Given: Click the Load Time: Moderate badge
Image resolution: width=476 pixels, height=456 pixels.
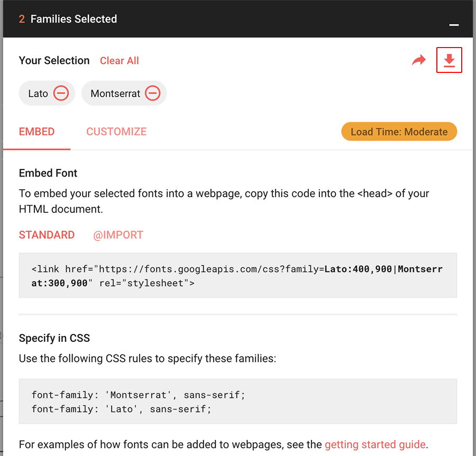Looking at the screenshot, I should click(x=399, y=132).
